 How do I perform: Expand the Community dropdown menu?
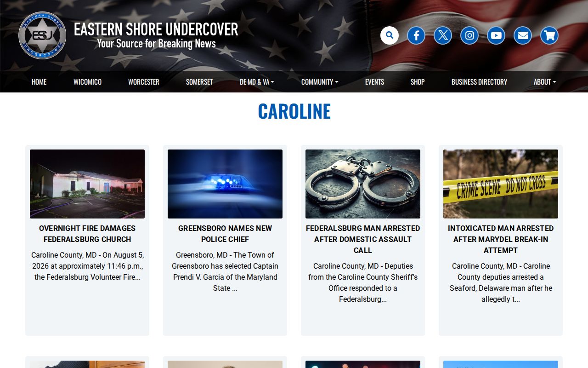[320, 82]
